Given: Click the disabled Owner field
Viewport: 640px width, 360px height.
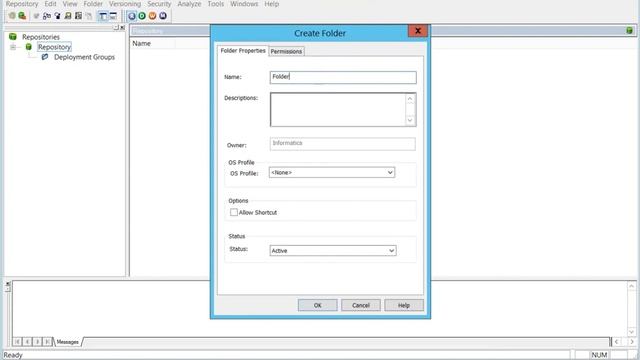Looking at the screenshot, I should tap(342, 144).
